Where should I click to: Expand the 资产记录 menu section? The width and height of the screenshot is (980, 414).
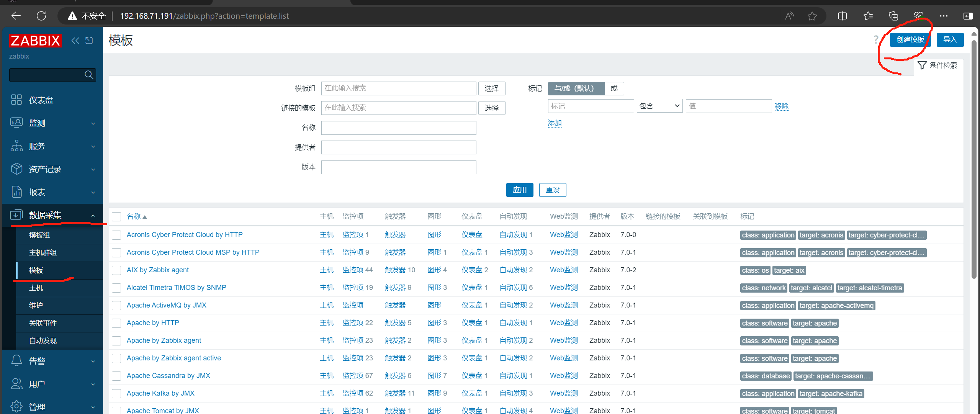point(93,169)
